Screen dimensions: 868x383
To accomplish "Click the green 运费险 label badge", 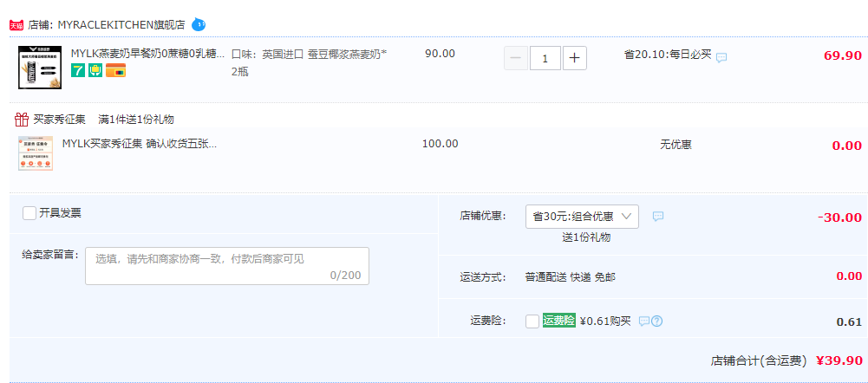I will tap(559, 321).
